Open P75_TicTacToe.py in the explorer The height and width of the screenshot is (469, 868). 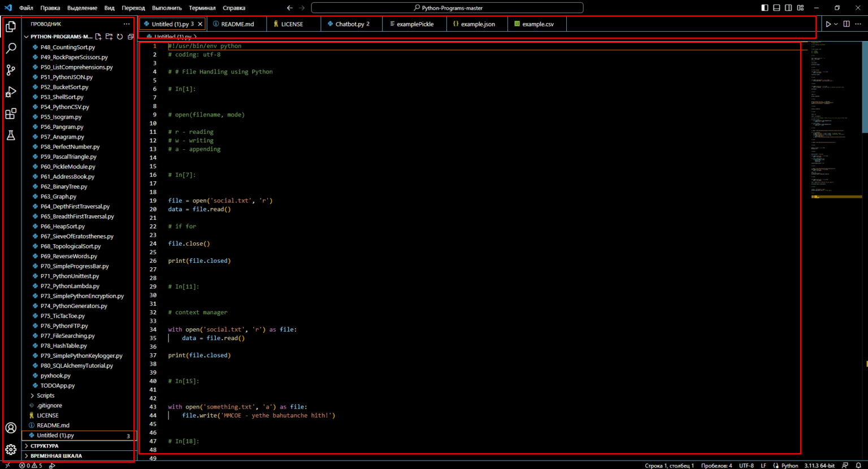[62, 316]
